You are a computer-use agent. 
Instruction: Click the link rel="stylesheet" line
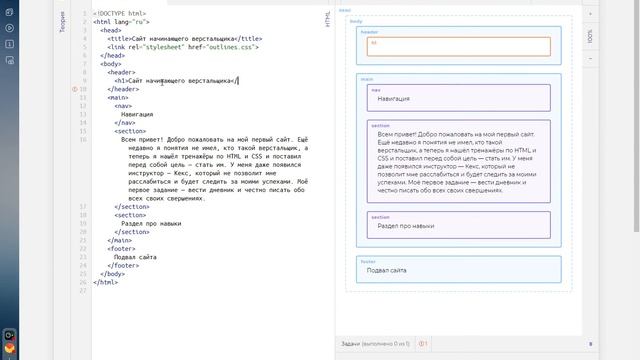click(x=183, y=47)
